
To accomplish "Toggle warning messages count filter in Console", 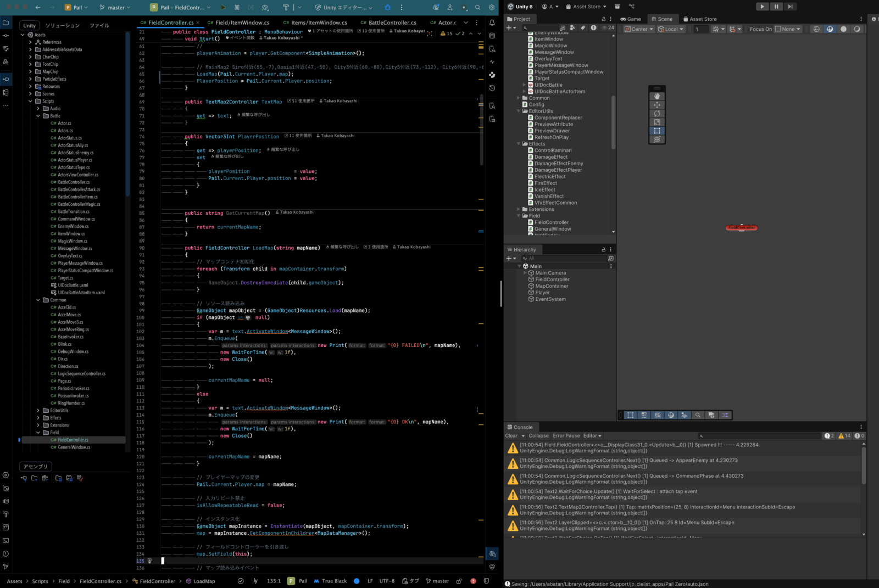I will click(844, 436).
